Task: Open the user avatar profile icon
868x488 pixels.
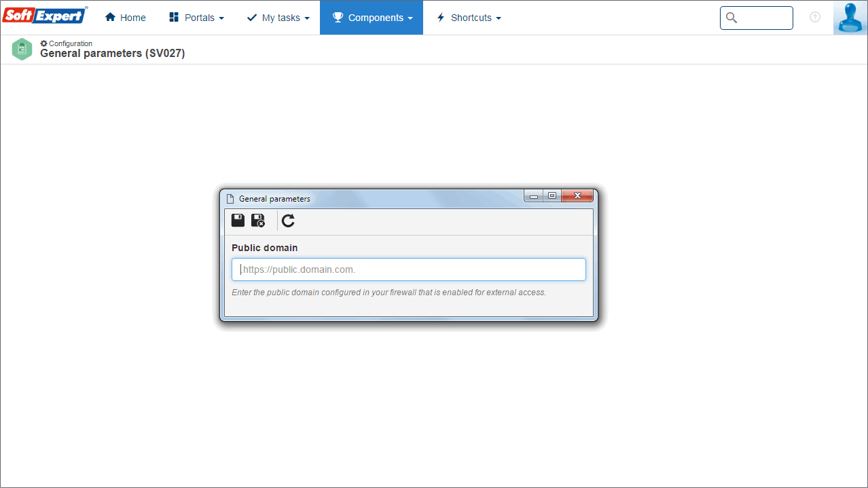Action: tap(850, 18)
